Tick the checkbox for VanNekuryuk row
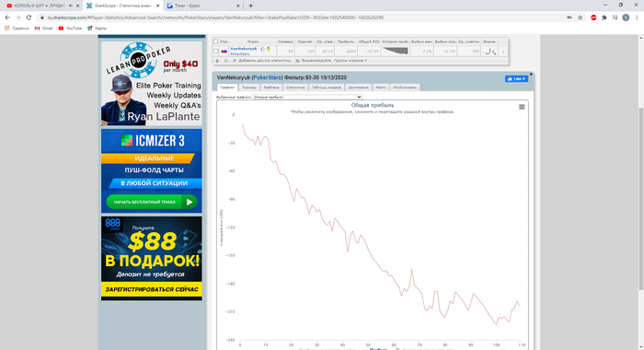 coord(215,52)
